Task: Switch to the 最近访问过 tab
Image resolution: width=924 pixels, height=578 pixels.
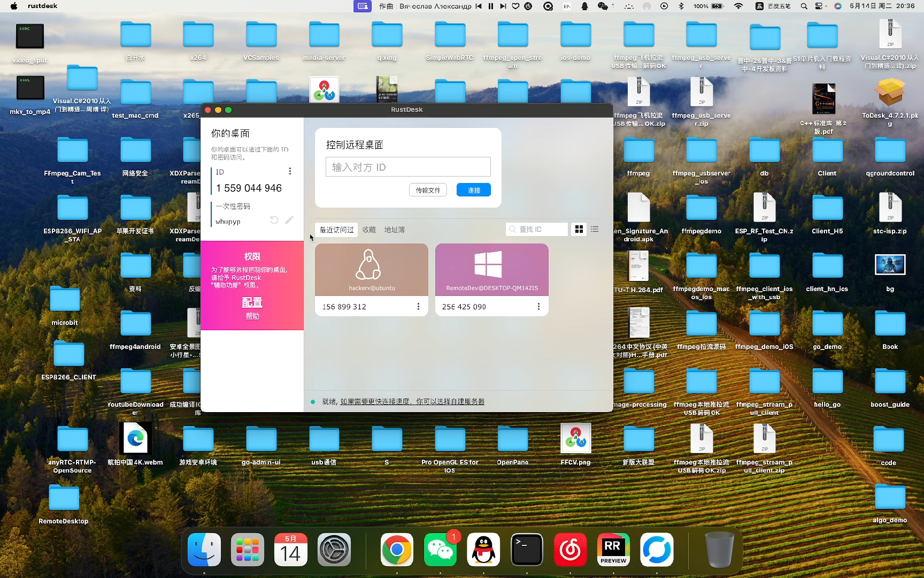Action: coord(337,230)
